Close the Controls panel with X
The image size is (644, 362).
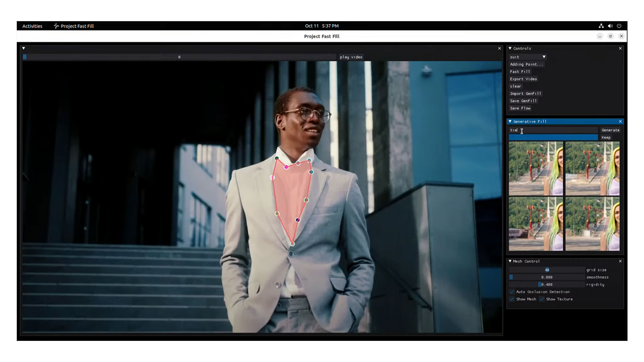(620, 48)
